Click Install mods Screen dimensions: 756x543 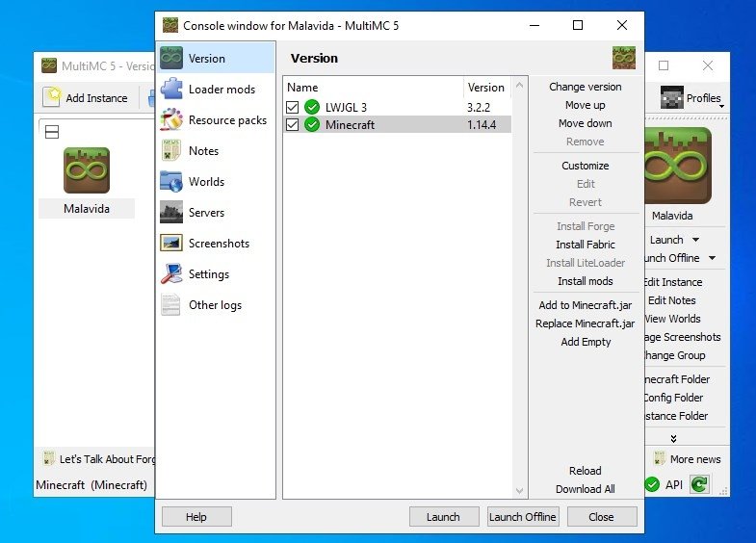coord(586,281)
